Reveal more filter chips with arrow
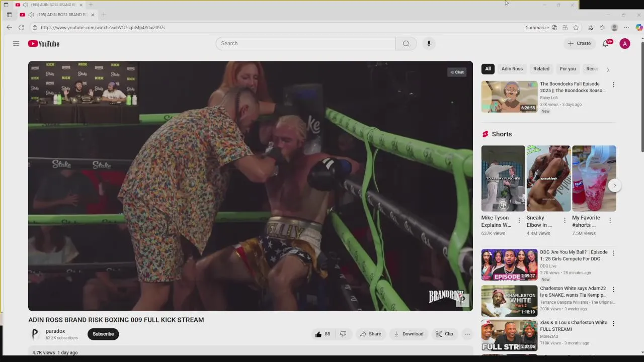The width and height of the screenshot is (644, 362). [x=608, y=69]
